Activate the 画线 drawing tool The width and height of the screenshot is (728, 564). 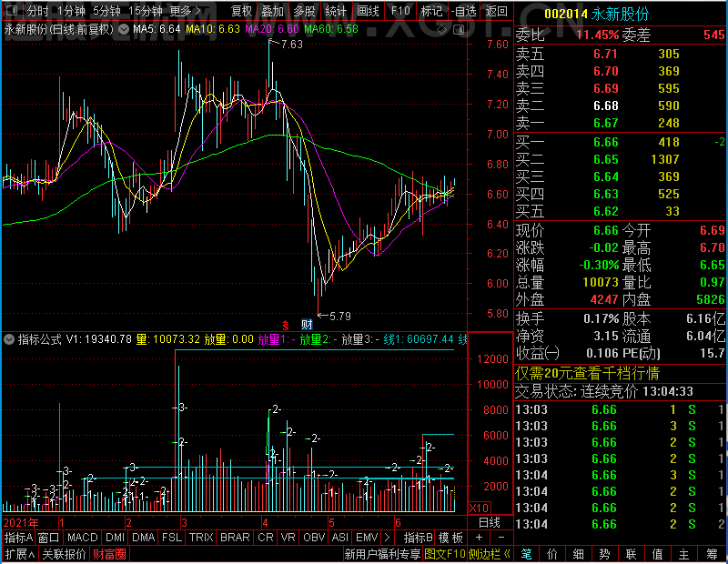click(368, 11)
